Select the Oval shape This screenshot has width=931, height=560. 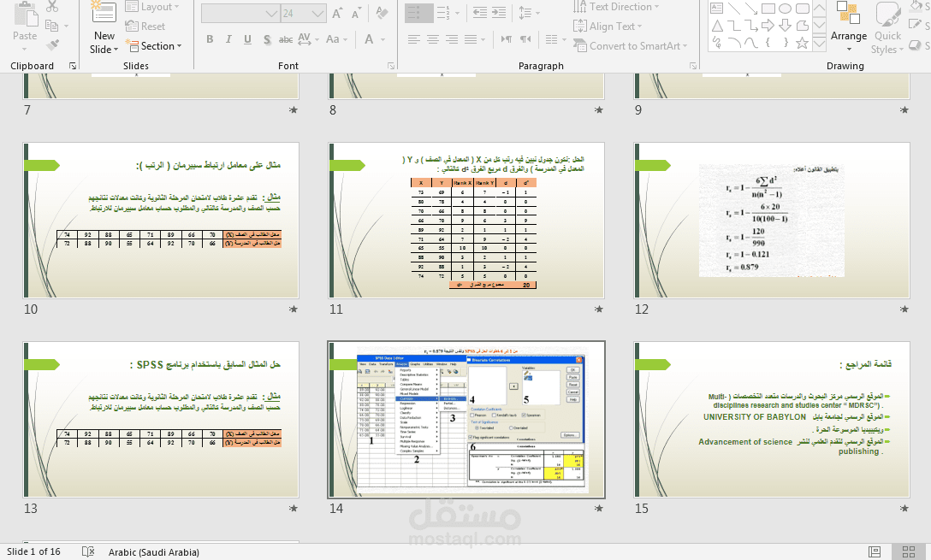click(x=785, y=9)
